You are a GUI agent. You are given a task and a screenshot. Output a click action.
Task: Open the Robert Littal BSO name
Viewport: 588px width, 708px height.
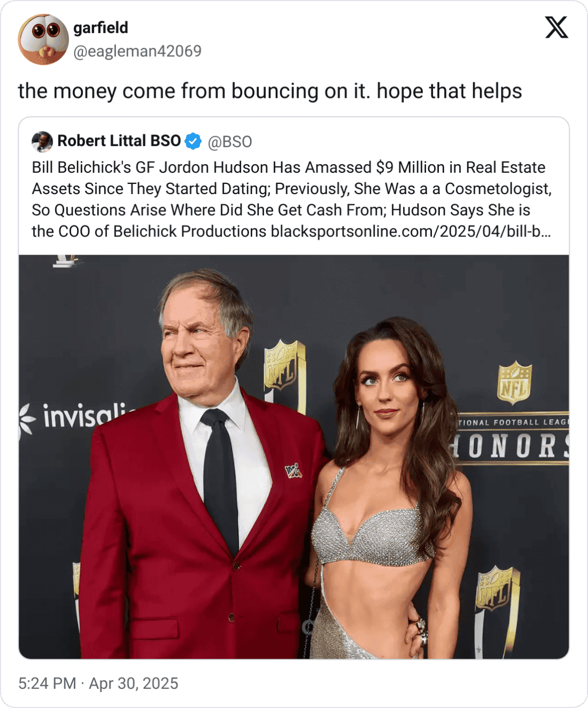click(x=119, y=141)
